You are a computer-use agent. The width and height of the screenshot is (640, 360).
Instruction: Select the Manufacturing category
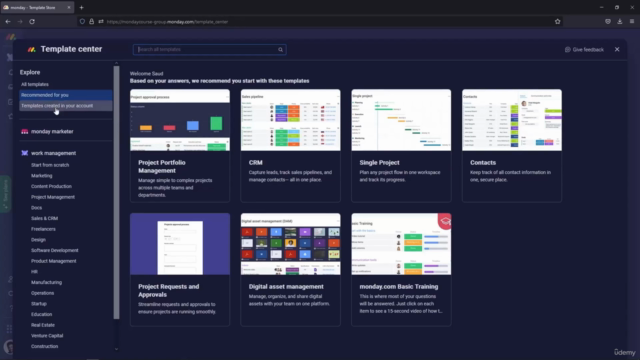(47, 282)
